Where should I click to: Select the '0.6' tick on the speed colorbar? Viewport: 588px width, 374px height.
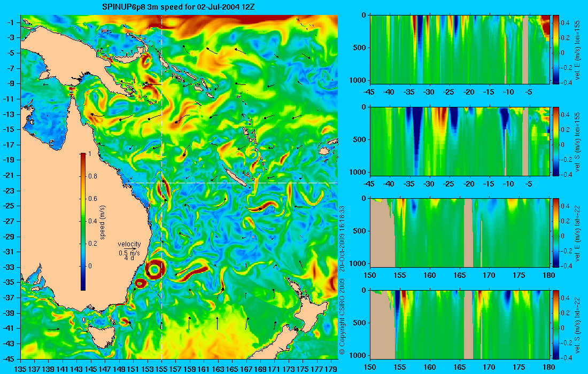pos(92,199)
